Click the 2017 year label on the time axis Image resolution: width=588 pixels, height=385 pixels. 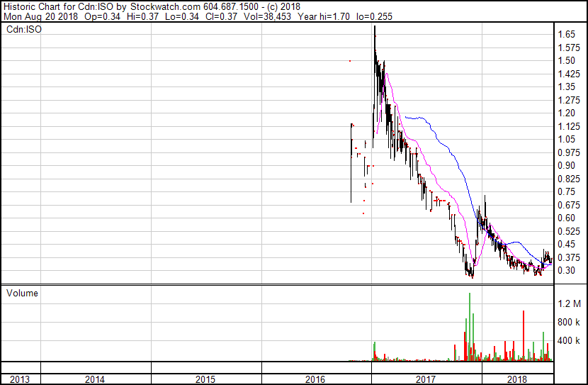click(x=426, y=379)
